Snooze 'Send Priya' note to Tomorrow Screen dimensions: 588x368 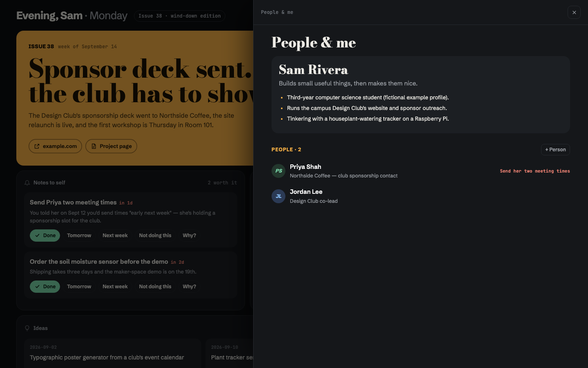tap(79, 236)
